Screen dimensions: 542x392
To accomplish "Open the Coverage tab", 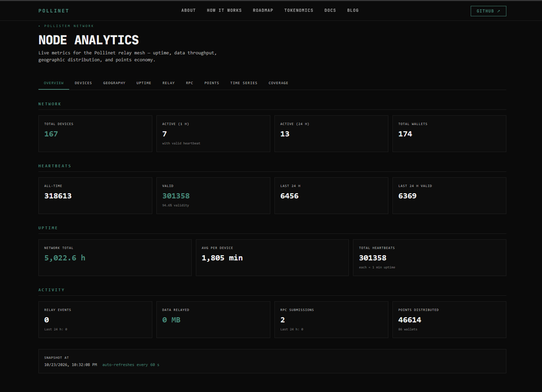I will (x=278, y=83).
